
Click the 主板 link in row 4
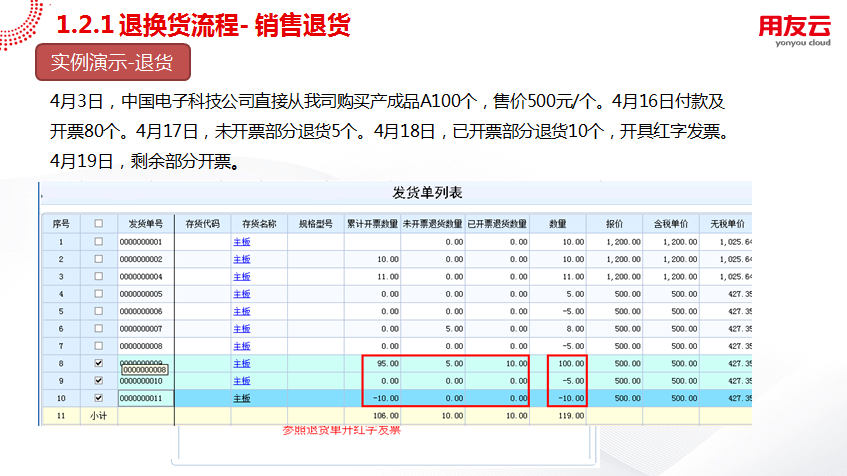[x=241, y=294]
